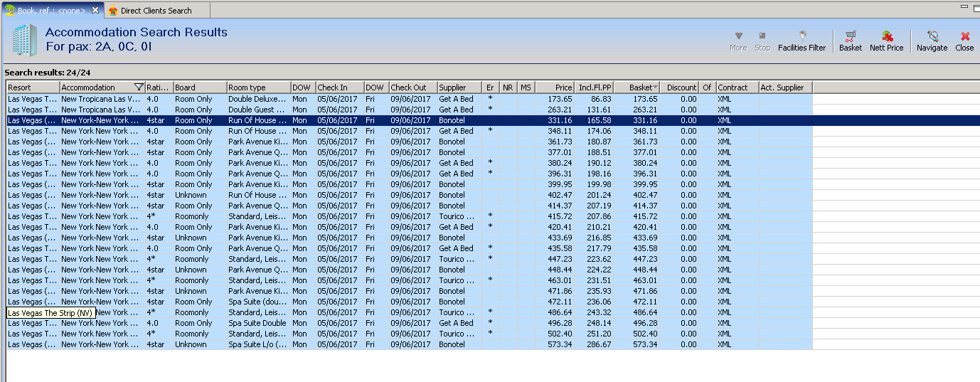
Task: Close the Book. ref. tab
Action: tap(95, 11)
